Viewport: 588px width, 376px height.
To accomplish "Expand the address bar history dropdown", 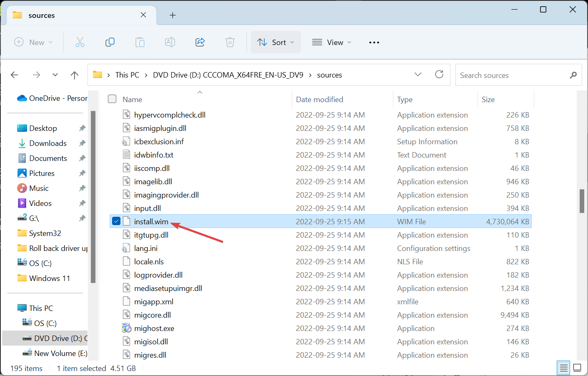I will [418, 74].
